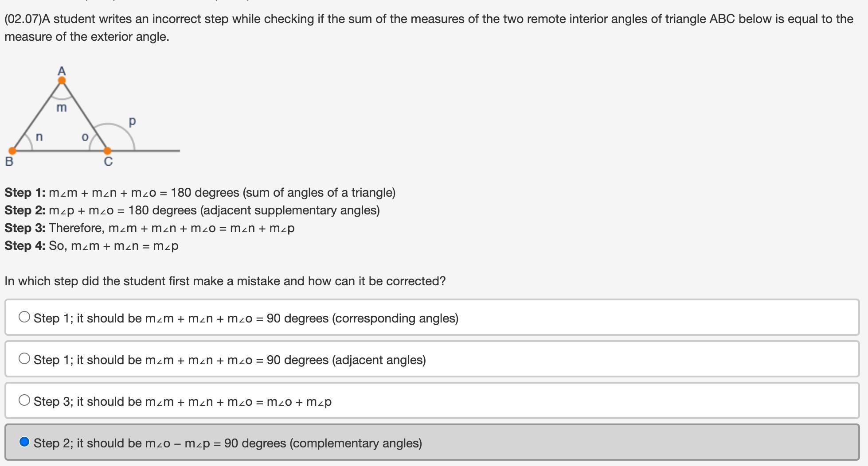The image size is (868, 466).
Task: Click orange vertex point A on triangle
Action: coord(62,80)
